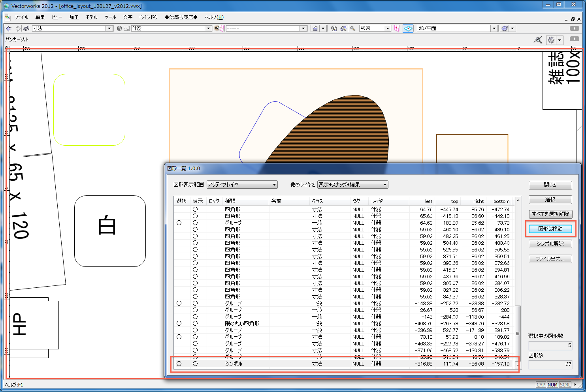Click the saved views icon
The image size is (586, 392).
tap(315, 28)
